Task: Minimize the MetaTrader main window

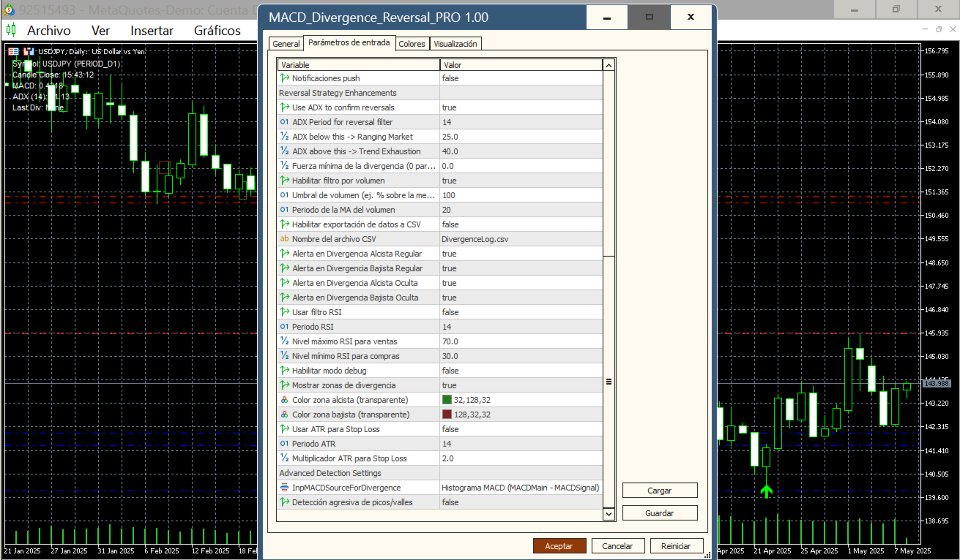Action: pos(855,9)
